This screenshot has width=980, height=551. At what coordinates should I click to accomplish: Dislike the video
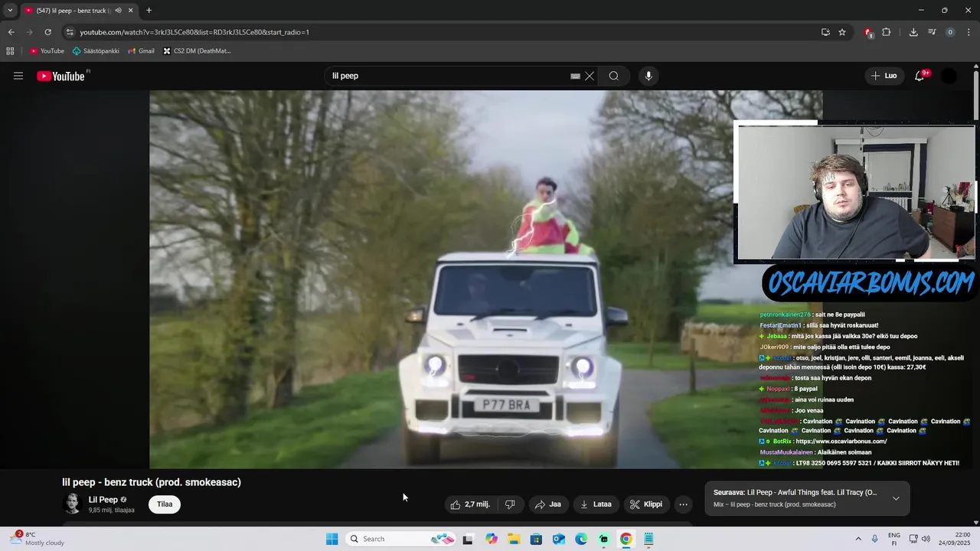click(510, 504)
